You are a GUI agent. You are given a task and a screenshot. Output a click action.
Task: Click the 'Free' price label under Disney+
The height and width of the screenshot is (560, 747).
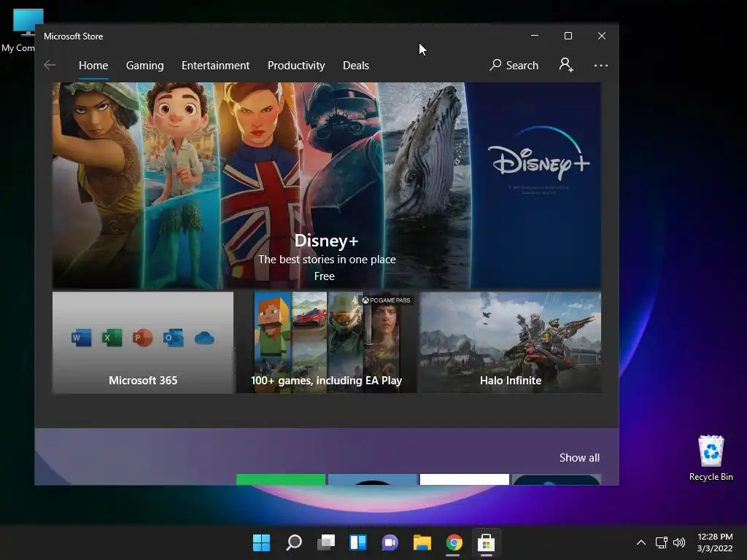(325, 276)
